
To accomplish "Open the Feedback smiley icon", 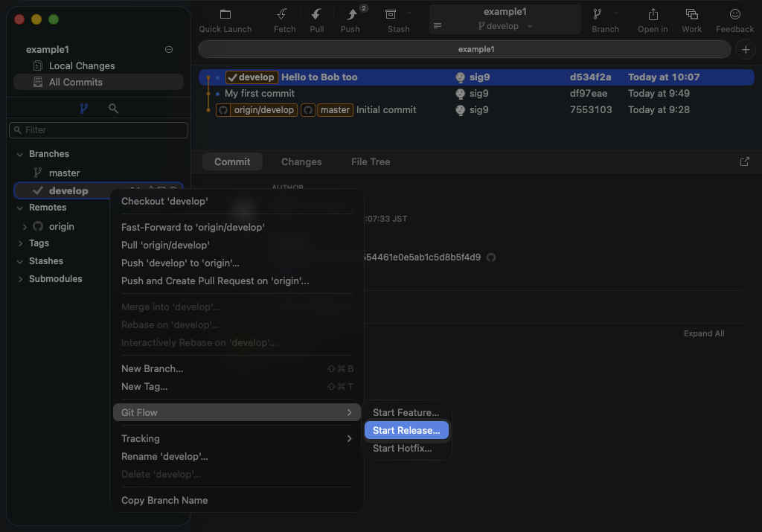I will [734, 15].
